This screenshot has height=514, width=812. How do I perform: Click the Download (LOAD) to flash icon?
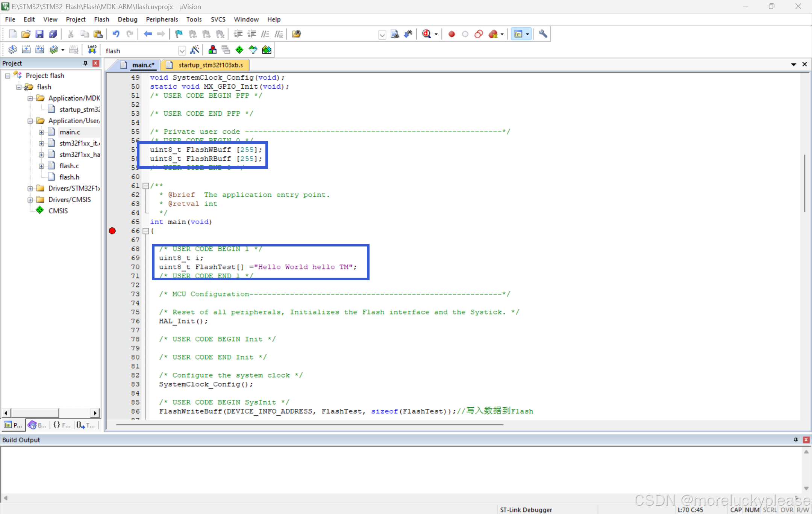92,50
